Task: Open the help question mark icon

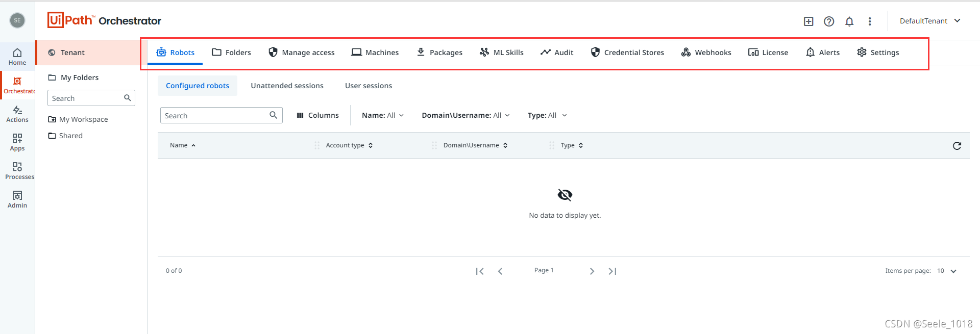Action: point(829,21)
